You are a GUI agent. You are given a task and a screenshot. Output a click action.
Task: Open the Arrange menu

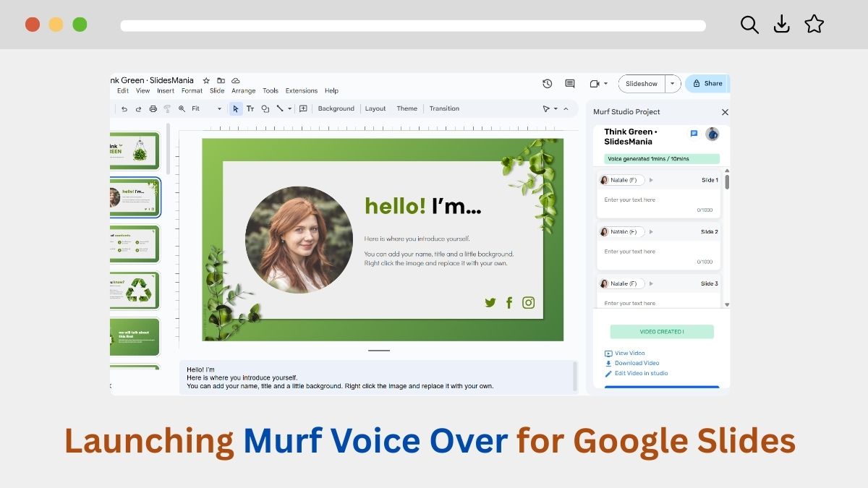click(x=244, y=91)
